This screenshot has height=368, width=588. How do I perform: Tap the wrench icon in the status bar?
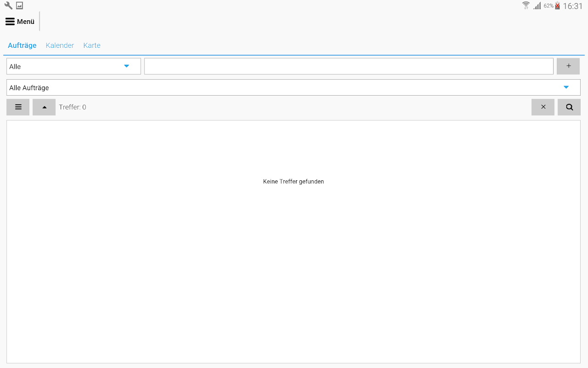(x=8, y=6)
